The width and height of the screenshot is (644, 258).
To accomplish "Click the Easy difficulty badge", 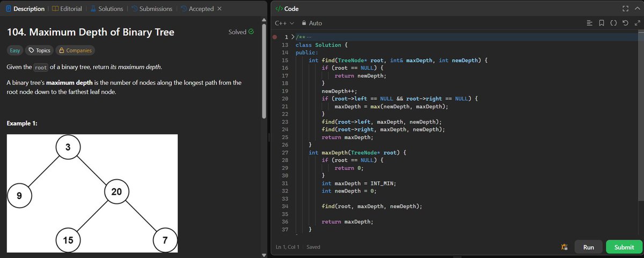I will click(15, 50).
